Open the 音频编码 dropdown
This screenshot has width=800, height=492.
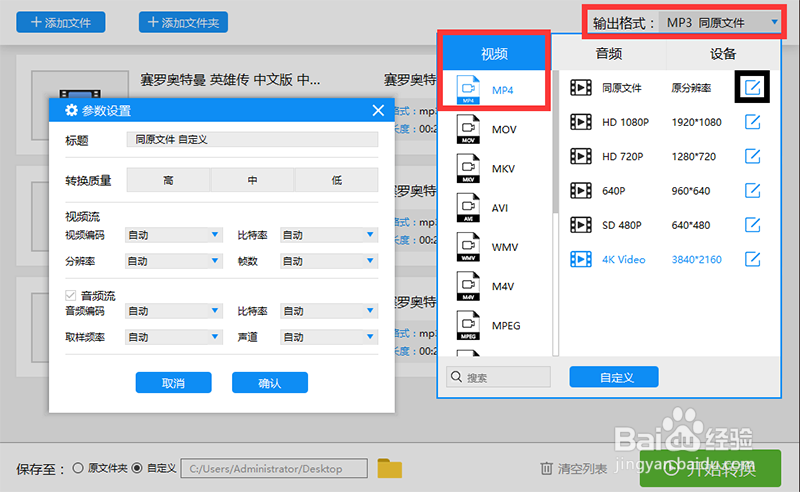click(173, 311)
